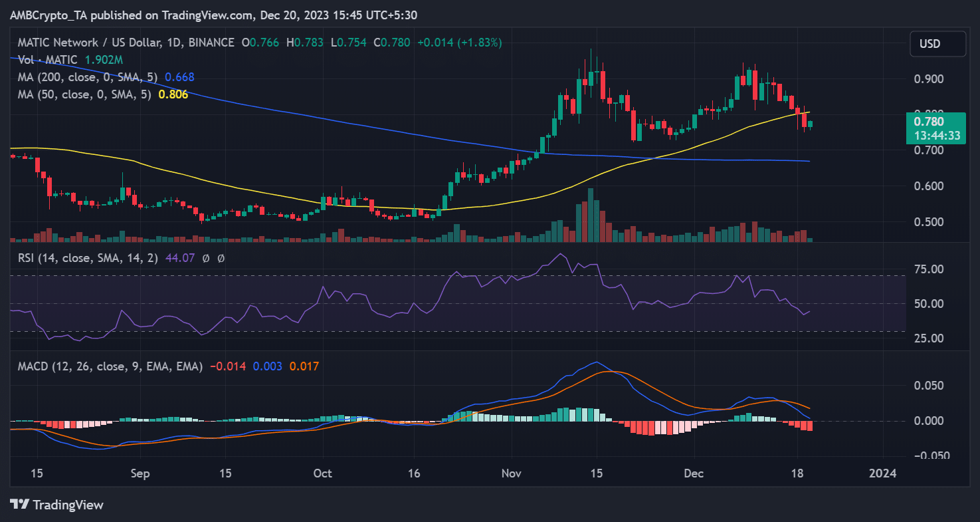The image size is (980, 522).
Task: Click the Dec label on the time axis
Action: [x=694, y=474]
